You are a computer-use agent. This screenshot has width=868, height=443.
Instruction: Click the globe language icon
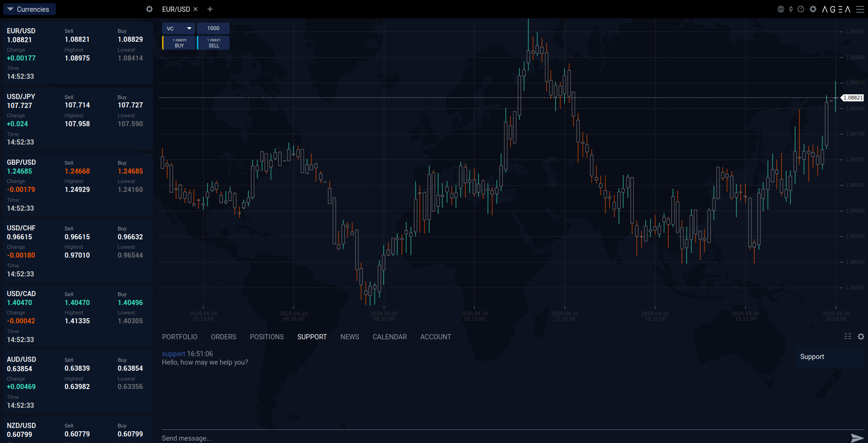click(781, 9)
